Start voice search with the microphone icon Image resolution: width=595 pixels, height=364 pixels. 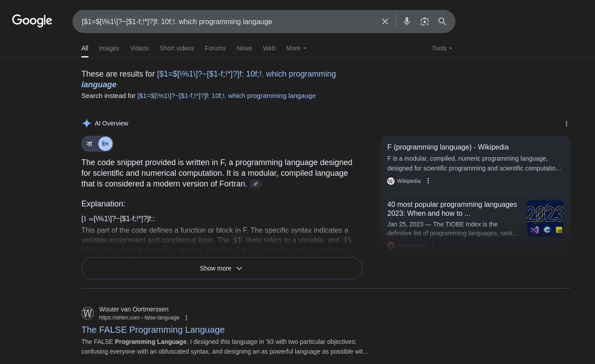point(407,21)
